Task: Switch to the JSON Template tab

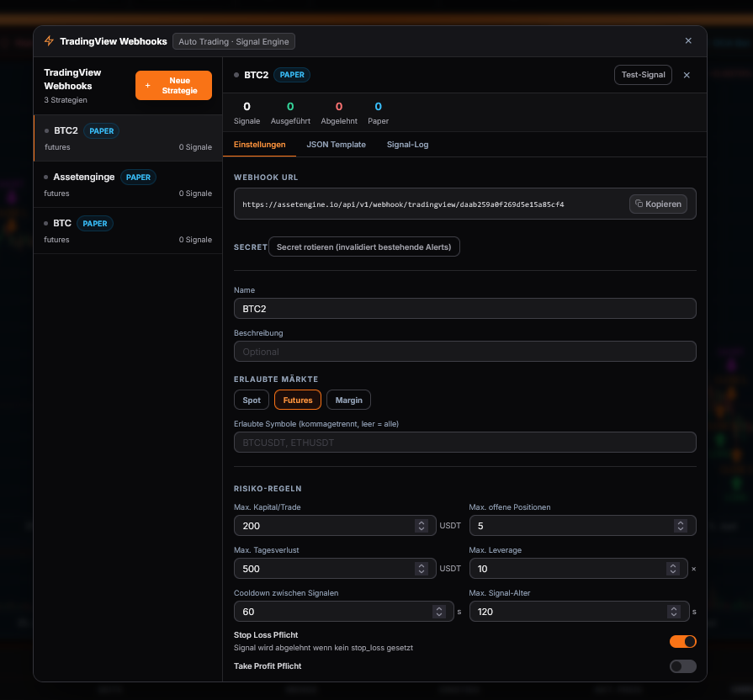Action: [337, 145]
